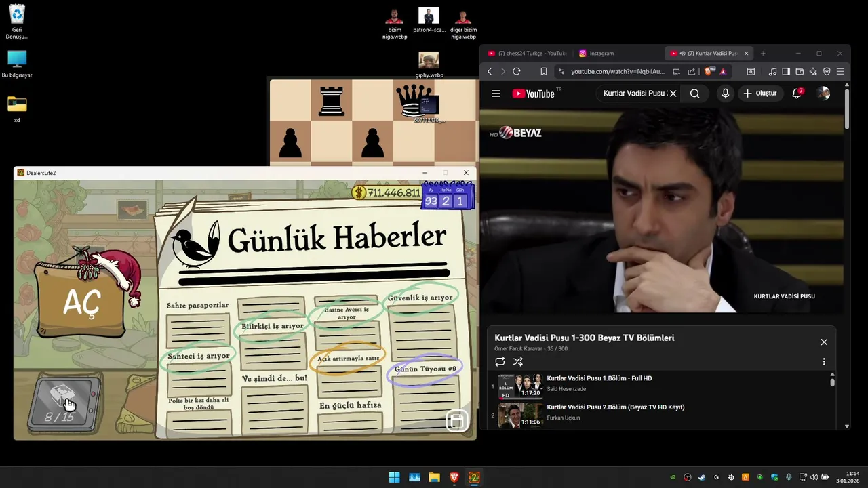Open Brave Wallet icon
Screen dimensions: 868x488
tap(800, 71)
